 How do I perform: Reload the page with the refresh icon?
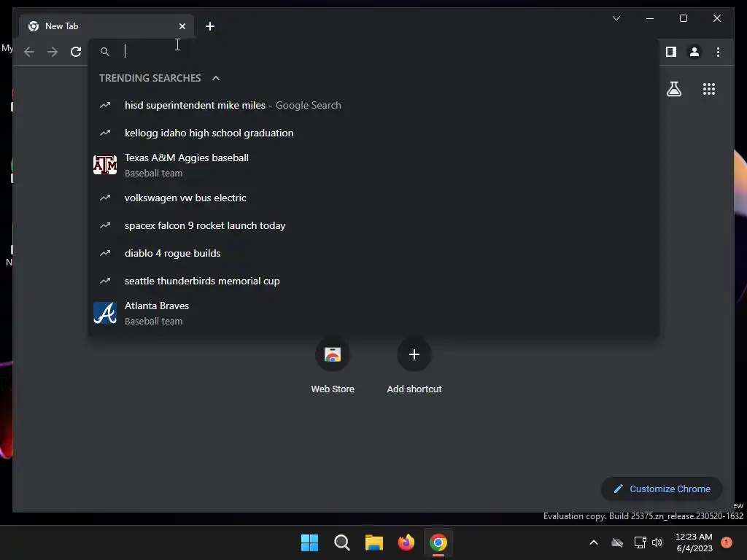pyautogui.click(x=76, y=52)
